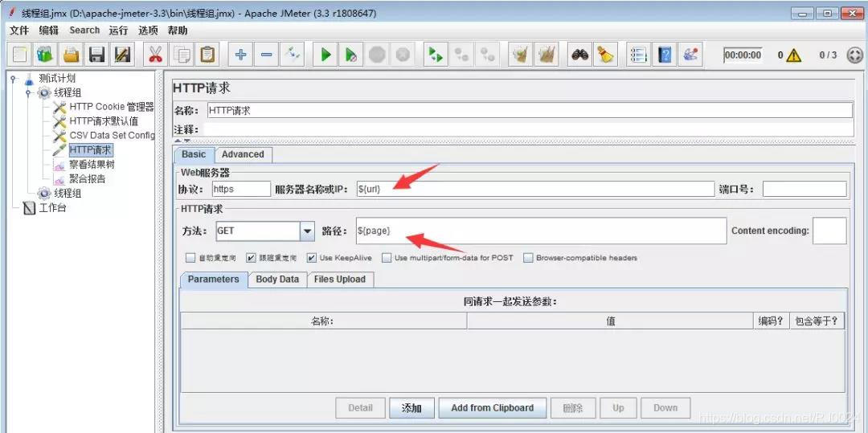The height and width of the screenshot is (433, 868).
Task: Click Remote start all icon
Action: coord(436,55)
